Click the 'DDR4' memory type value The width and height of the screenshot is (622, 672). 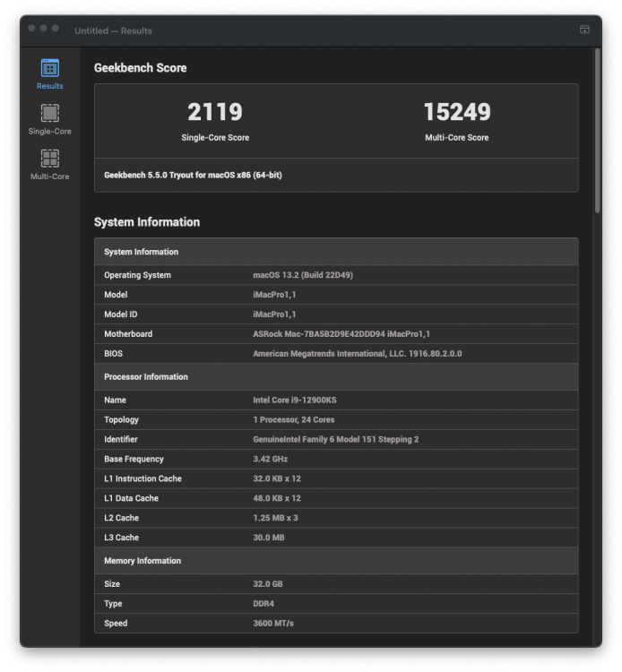[x=263, y=604]
